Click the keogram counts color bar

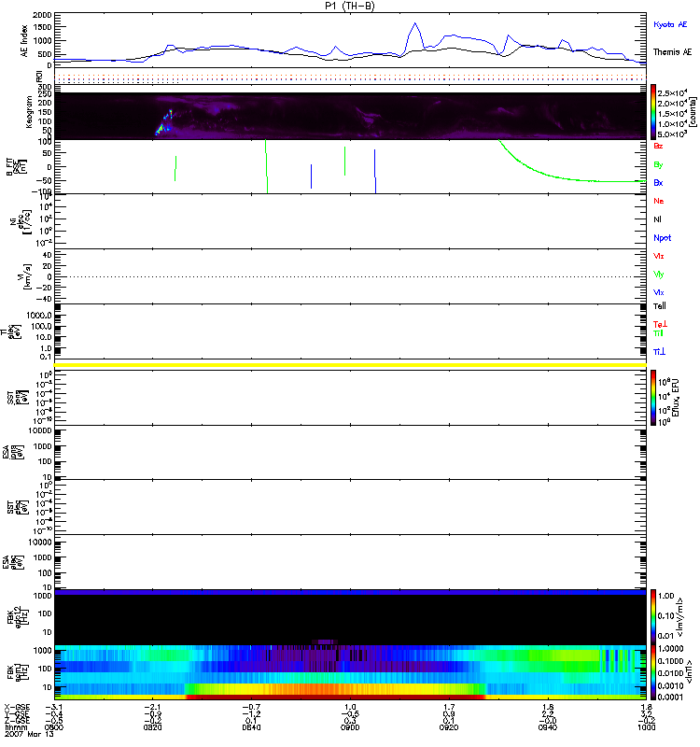click(653, 112)
